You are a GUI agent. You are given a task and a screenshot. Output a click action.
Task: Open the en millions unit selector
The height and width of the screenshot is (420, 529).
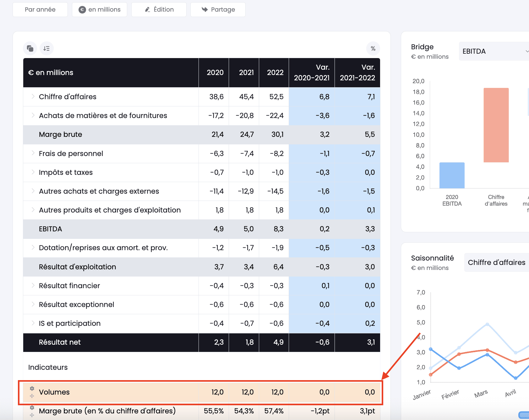(100, 9)
